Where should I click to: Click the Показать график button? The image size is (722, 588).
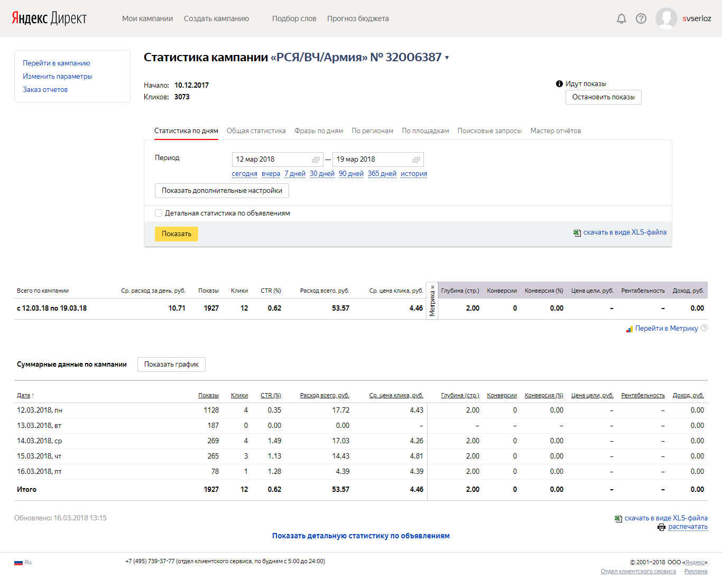tap(171, 365)
